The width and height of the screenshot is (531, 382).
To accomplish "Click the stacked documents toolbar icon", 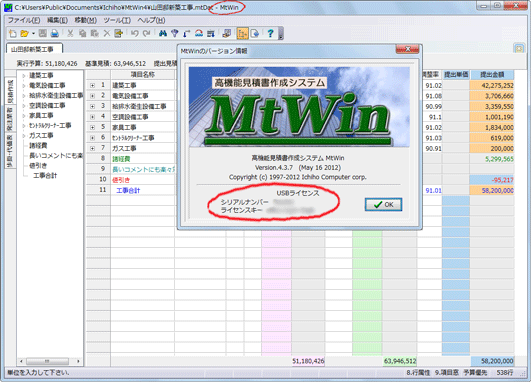I will (x=227, y=33).
